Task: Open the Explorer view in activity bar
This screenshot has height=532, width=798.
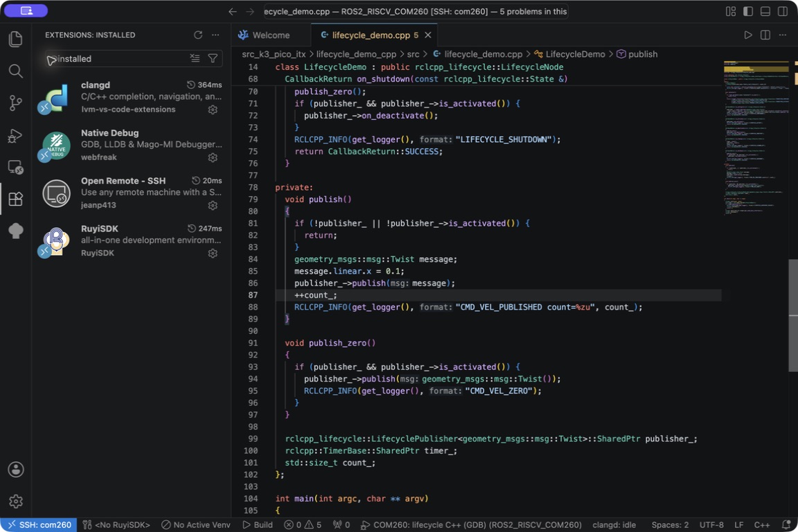Action: click(x=16, y=39)
